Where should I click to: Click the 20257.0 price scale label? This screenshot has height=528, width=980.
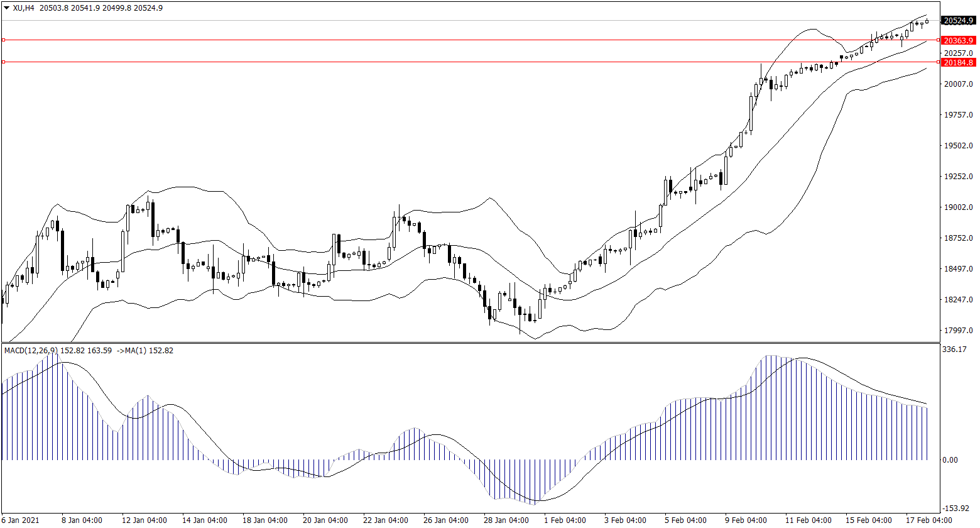[958, 53]
